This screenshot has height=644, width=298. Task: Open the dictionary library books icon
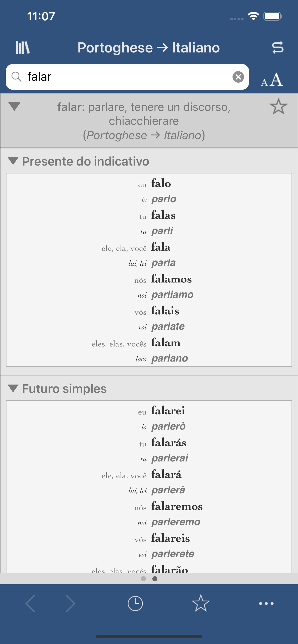[x=23, y=47]
